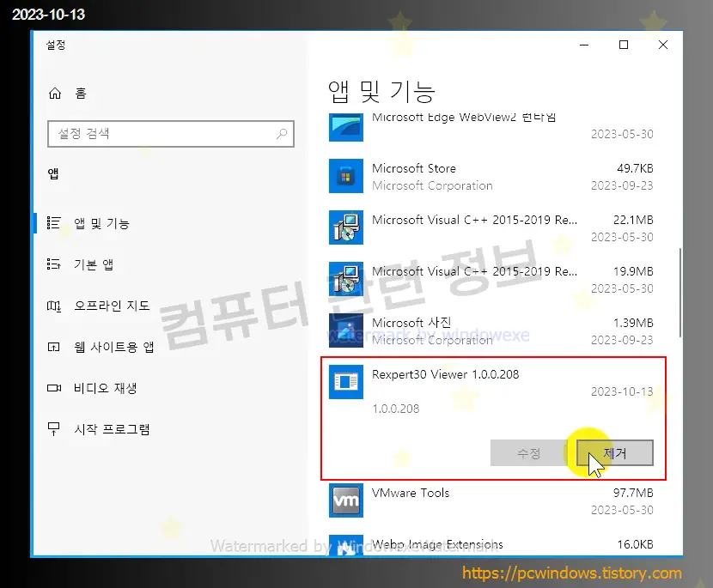Screen dimensions: 713x588
Task: Click the 49.7KB size of Microsoft Store
Action: (x=635, y=168)
